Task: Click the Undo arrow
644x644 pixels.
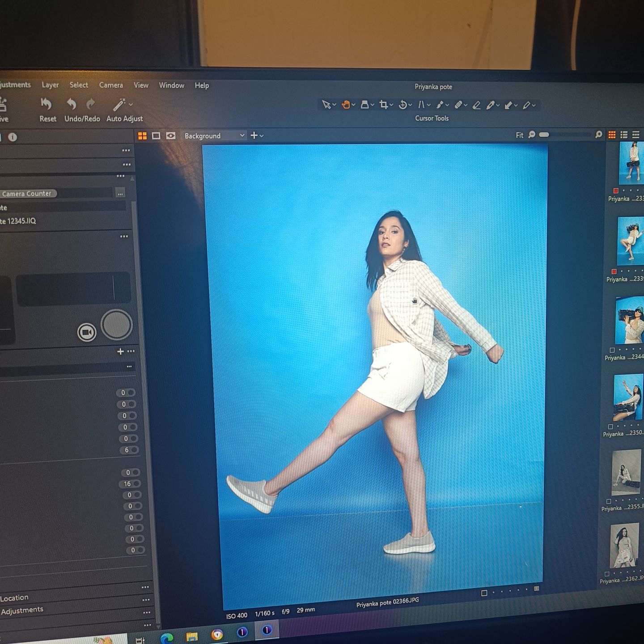Action: [x=72, y=104]
